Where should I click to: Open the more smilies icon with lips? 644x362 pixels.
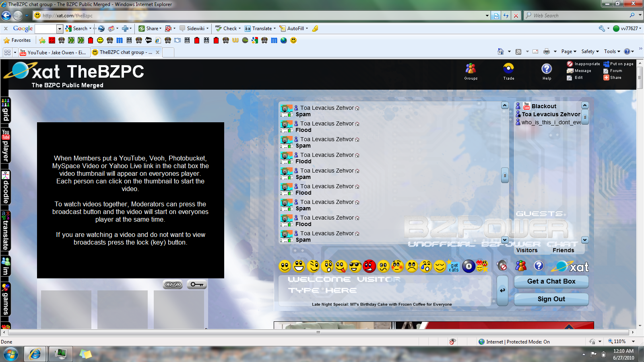(482, 266)
